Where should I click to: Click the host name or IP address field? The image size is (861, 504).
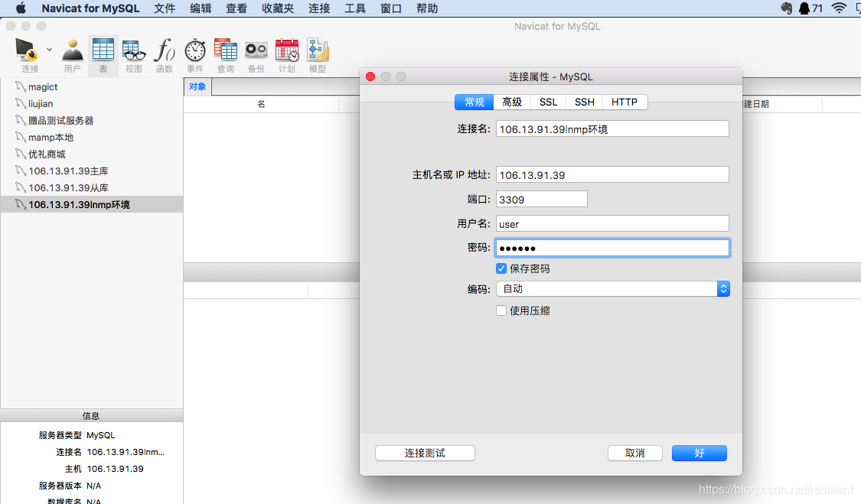point(612,175)
